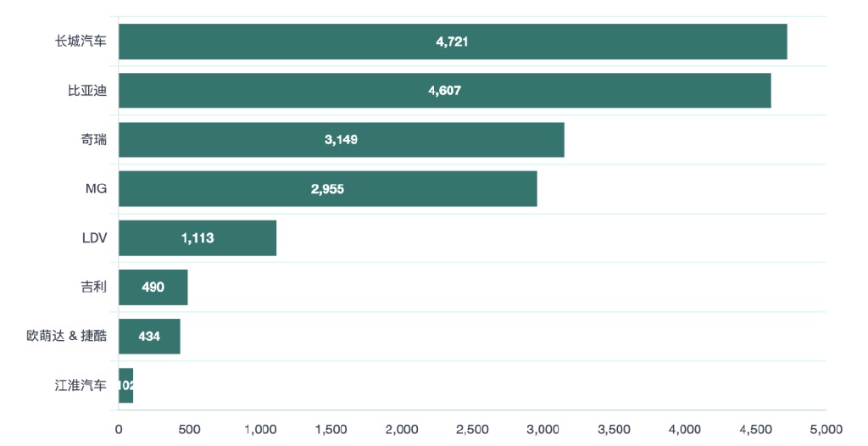Select the 奇瑞 category label

coord(94,139)
